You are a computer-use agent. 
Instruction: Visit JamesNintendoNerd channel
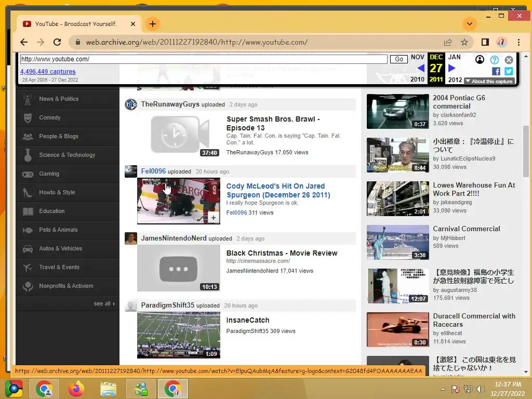point(174,238)
